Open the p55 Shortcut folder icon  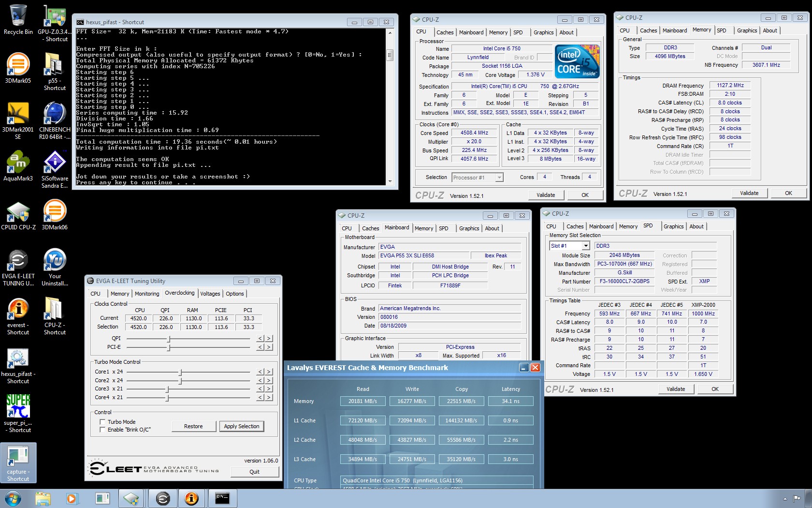coord(55,71)
